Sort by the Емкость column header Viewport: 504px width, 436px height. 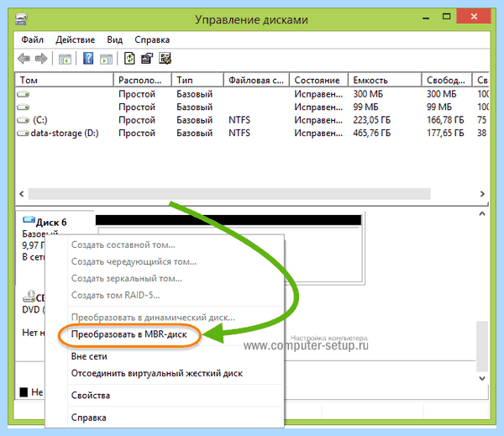(x=385, y=80)
